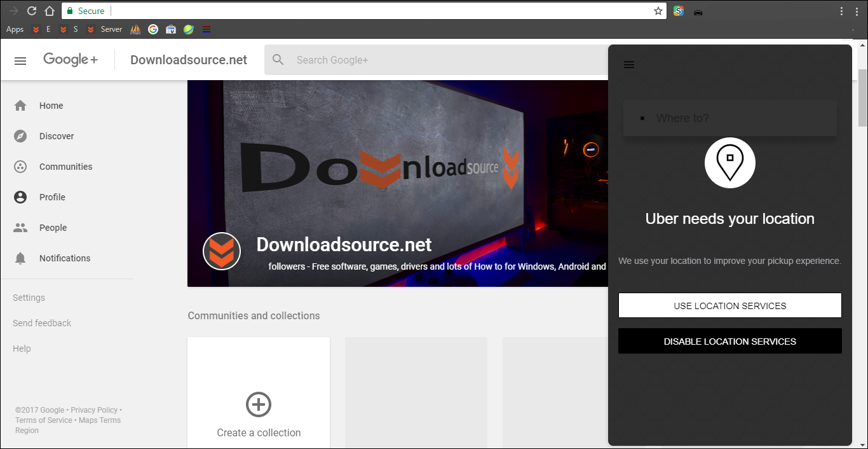Image resolution: width=868 pixels, height=449 pixels.
Task: Click the page vertical scrollbar thumb
Action: point(862,97)
